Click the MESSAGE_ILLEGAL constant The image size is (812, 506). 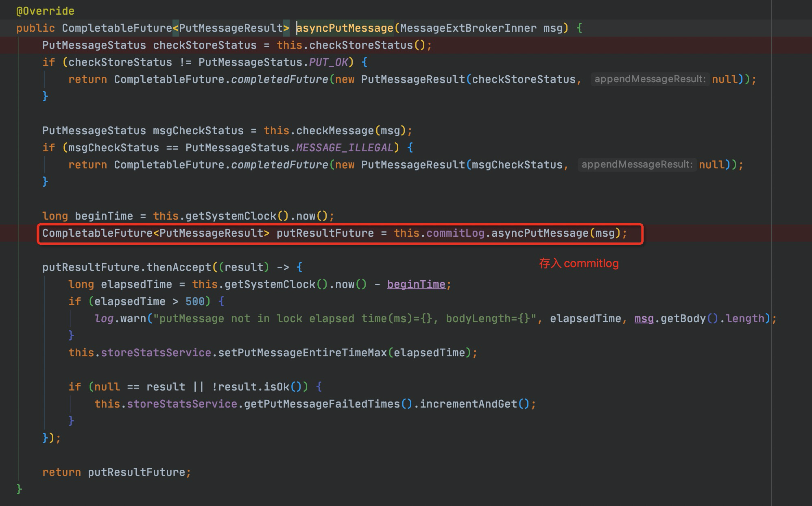(x=345, y=148)
